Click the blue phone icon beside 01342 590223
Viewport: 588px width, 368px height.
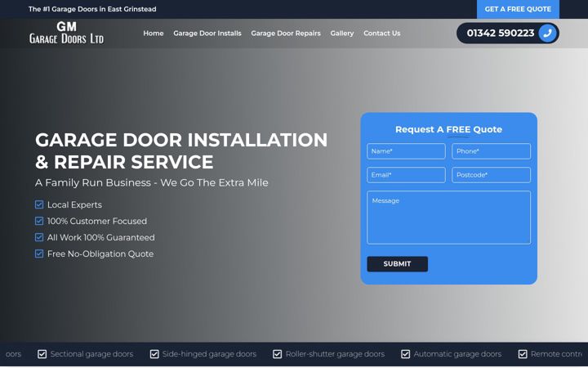coord(547,33)
